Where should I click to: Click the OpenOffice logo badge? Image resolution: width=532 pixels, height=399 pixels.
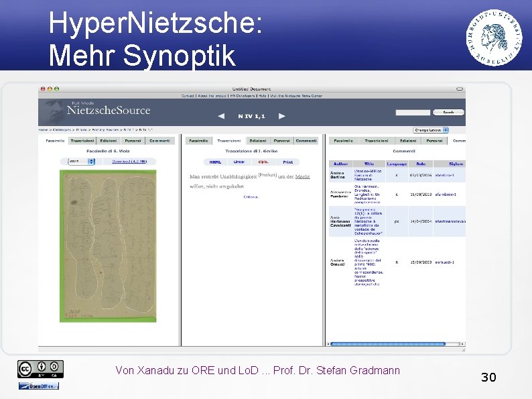(39, 386)
